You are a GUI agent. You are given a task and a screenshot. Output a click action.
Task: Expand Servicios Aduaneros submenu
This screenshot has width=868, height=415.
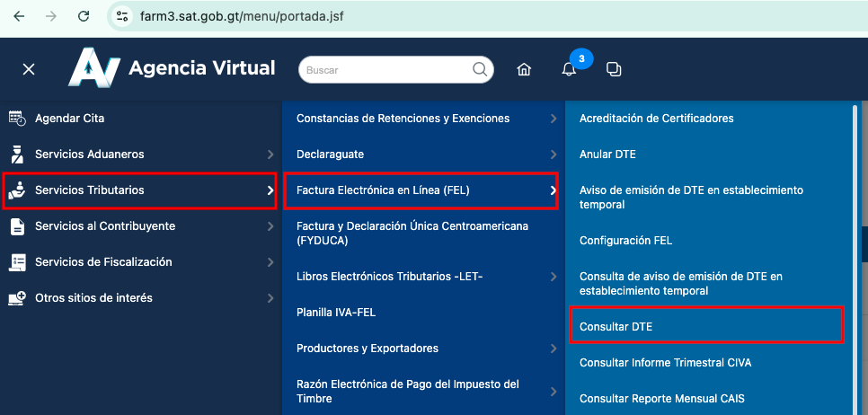pyautogui.click(x=270, y=155)
